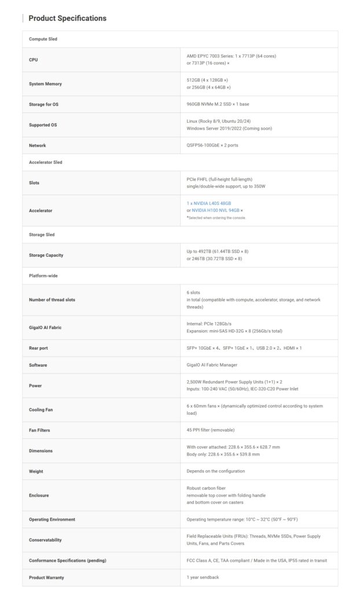
Task: Click the System Memory row label
Action: point(45,84)
